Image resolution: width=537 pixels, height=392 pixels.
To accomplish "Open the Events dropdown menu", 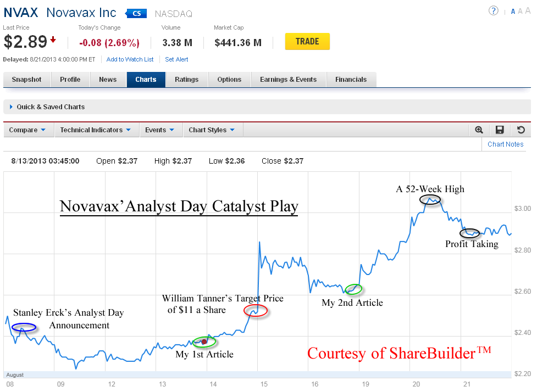I will tap(160, 130).
